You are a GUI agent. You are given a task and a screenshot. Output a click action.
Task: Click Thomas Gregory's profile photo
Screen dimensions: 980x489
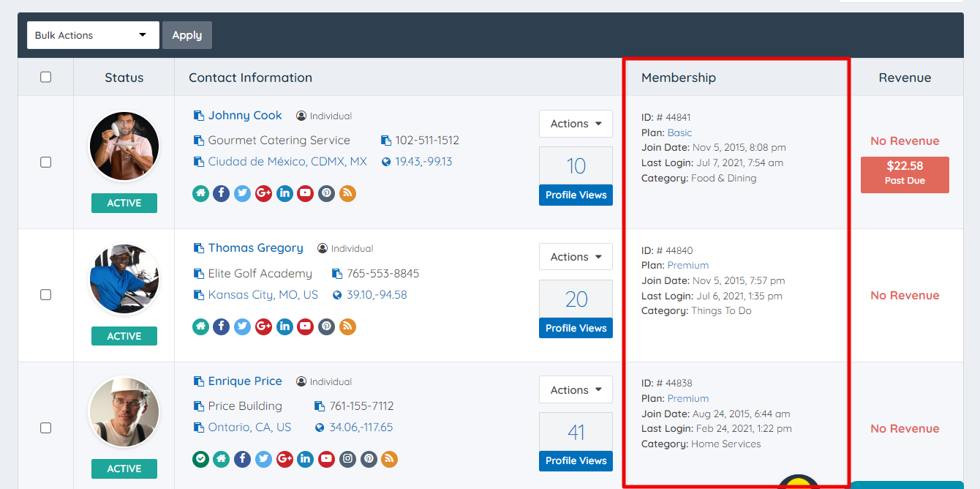(124, 280)
